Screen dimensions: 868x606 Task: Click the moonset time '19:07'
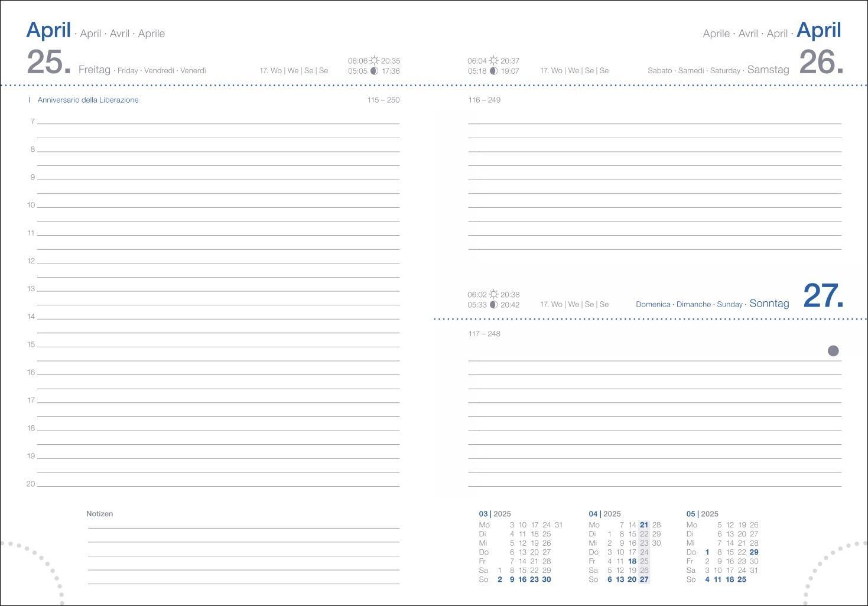pos(510,71)
